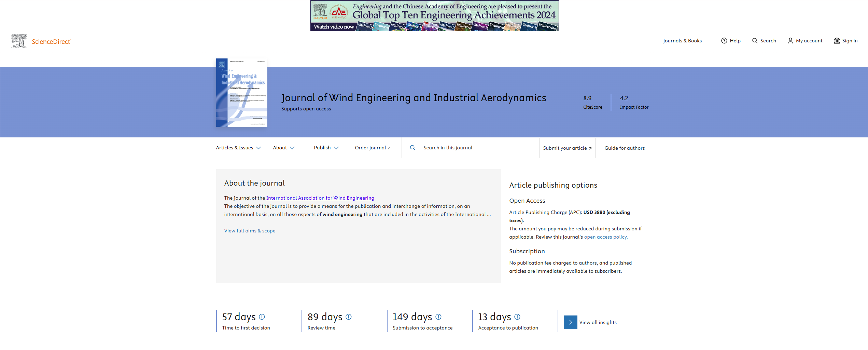Open the Order journal external link

[x=373, y=148]
